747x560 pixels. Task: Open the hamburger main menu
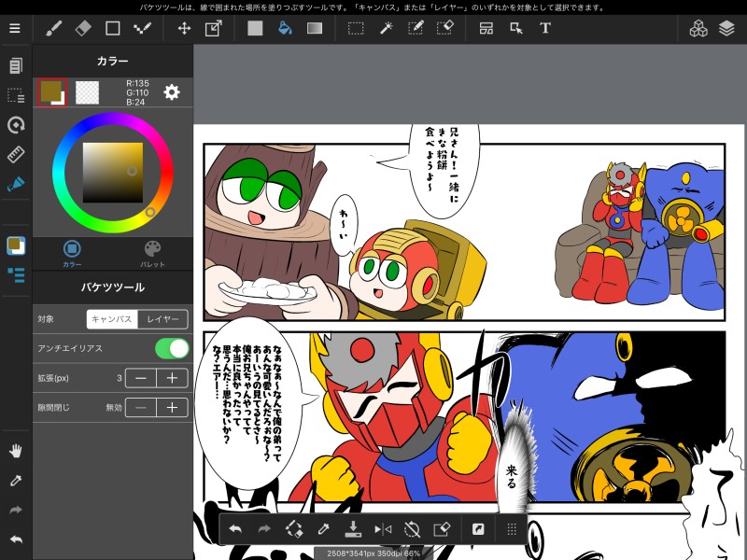tap(15, 28)
